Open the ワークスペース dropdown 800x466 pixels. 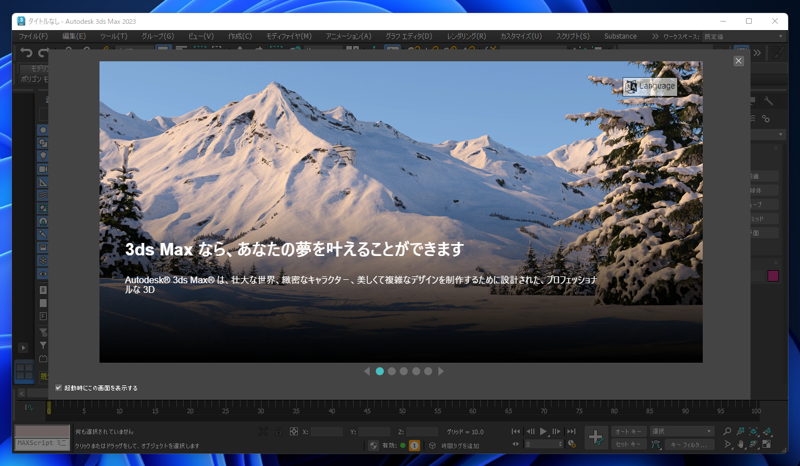point(743,36)
